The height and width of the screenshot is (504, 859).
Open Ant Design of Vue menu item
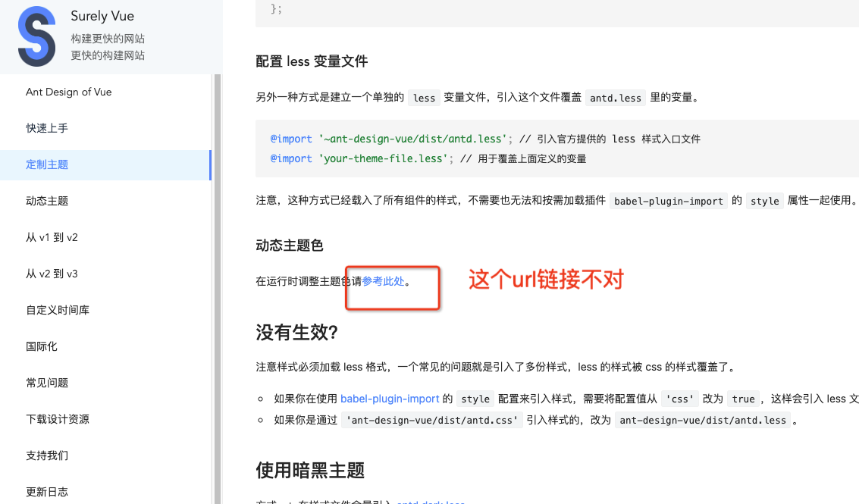point(68,92)
